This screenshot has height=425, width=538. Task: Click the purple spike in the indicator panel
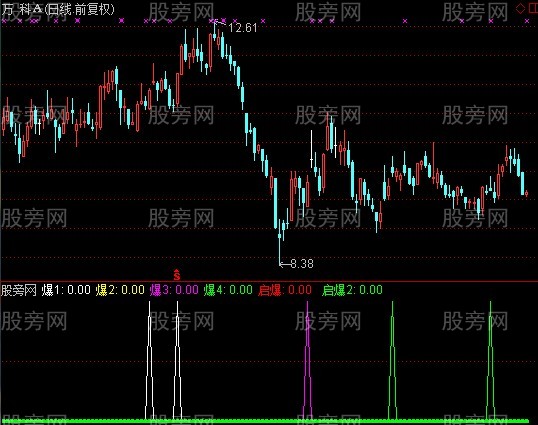(x=307, y=360)
